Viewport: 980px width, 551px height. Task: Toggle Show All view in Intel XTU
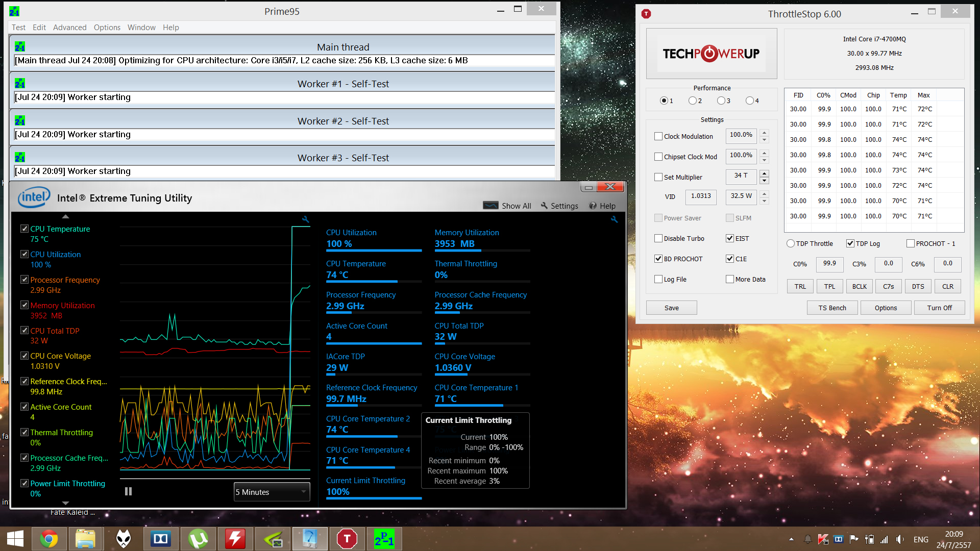click(507, 206)
